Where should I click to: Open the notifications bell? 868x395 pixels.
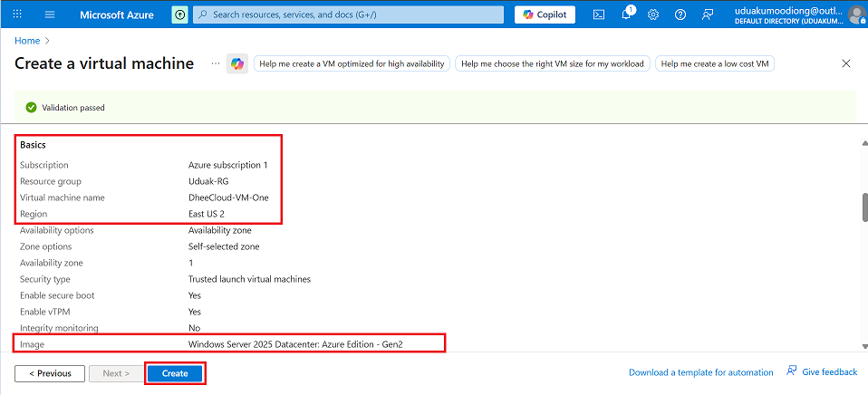click(627, 14)
